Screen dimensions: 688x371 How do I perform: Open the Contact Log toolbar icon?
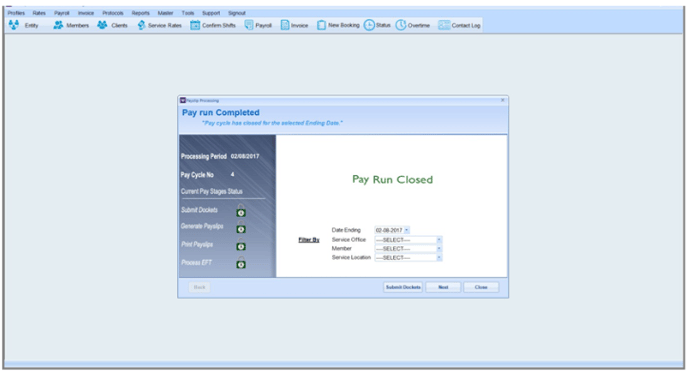coord(444,25)
